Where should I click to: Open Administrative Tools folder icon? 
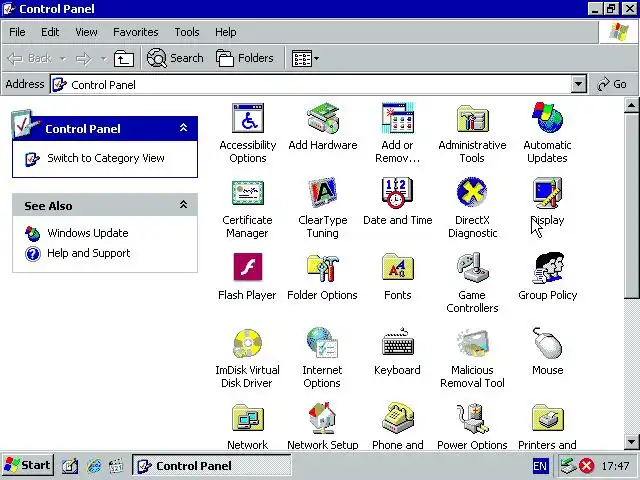point(472,118)
